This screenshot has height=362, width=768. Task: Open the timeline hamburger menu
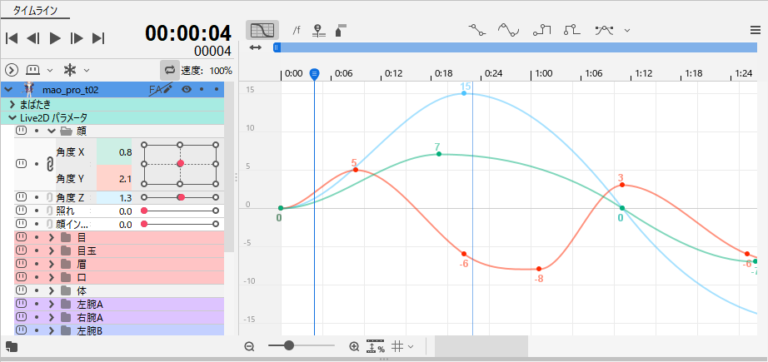755,30
